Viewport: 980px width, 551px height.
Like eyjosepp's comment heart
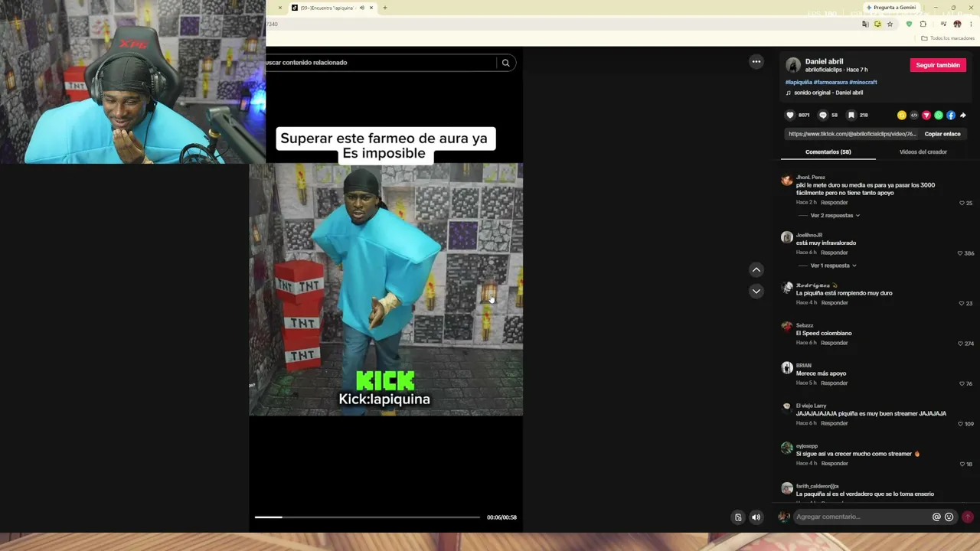[962, 464]
